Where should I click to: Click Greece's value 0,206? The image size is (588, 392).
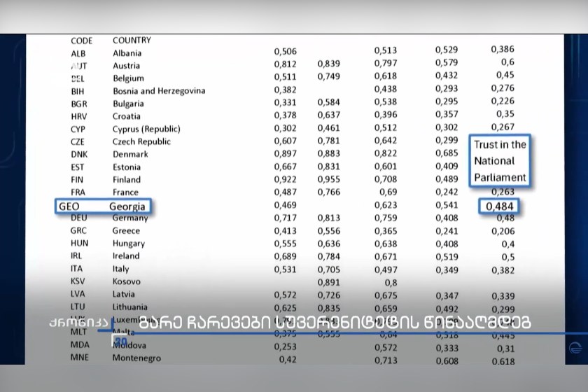click(503, 232)
